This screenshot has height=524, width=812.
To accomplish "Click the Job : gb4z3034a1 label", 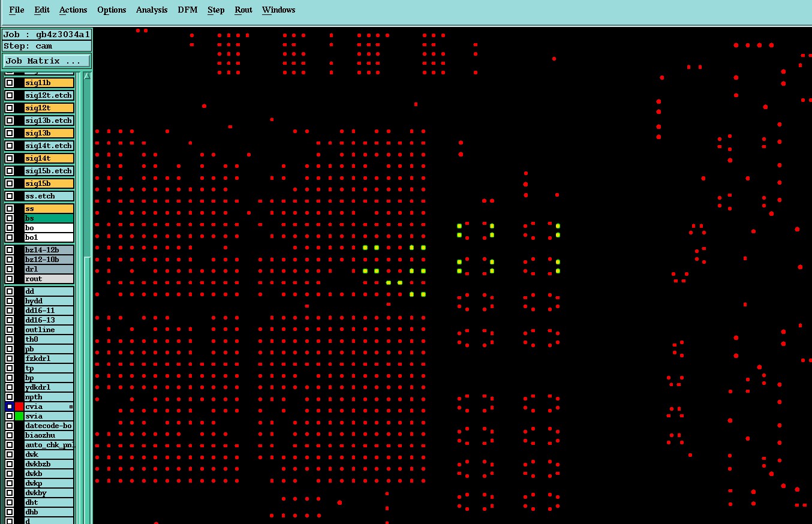I will coord(47,35).
